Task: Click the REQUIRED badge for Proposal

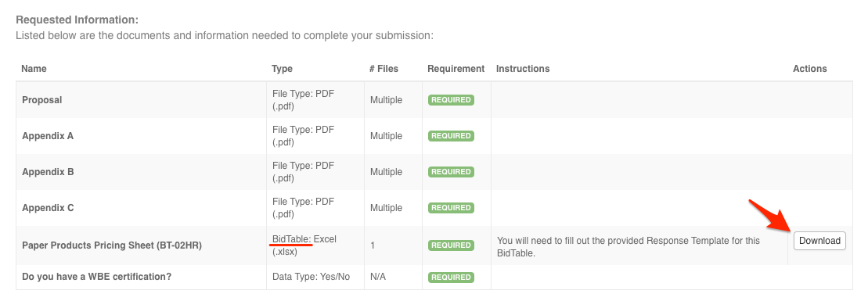Action: pos(451,100)
